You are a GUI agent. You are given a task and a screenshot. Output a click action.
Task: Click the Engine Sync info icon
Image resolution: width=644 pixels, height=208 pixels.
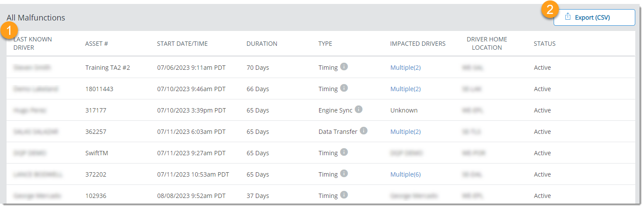click(358, 109)
